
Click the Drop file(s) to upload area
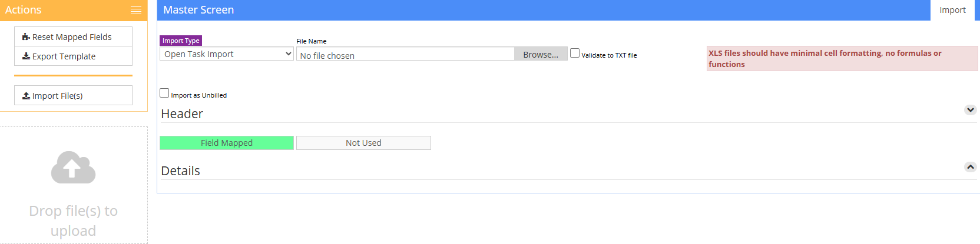(x=74, y=185)
